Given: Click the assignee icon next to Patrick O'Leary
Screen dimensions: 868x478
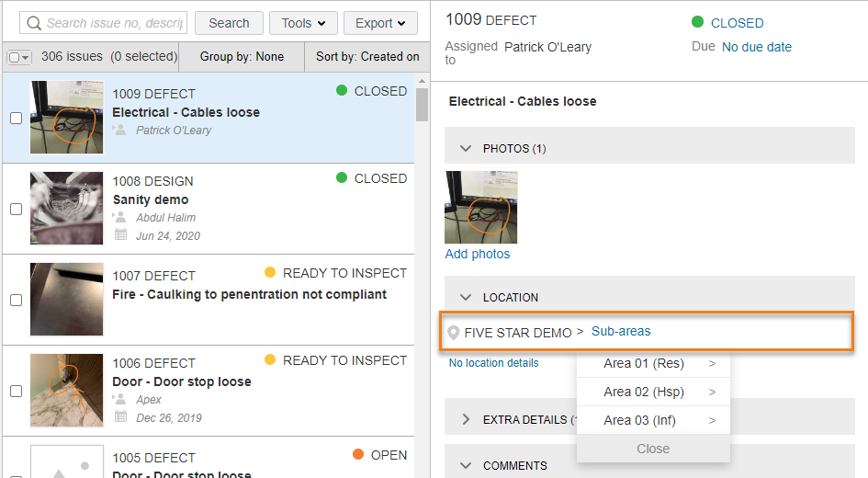Looking at the screenshot, I should 119,131.
